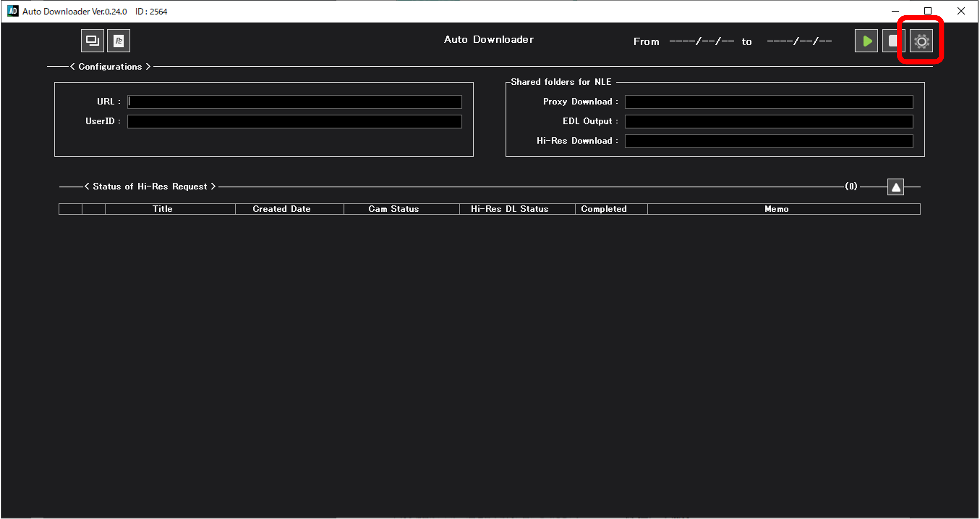Focus the UserID text field
The height and width of the screenshot is (519, 980).
[294, 121]
